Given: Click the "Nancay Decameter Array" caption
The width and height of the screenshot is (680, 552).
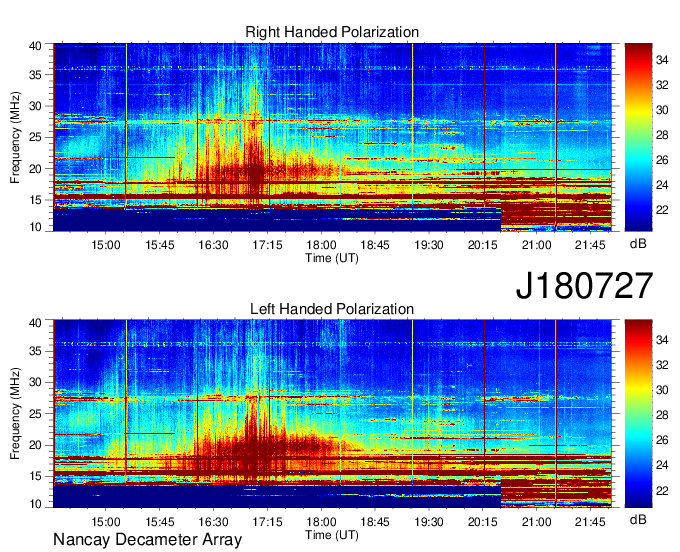Looking at the screenshot, I should [x=147, y=539].
